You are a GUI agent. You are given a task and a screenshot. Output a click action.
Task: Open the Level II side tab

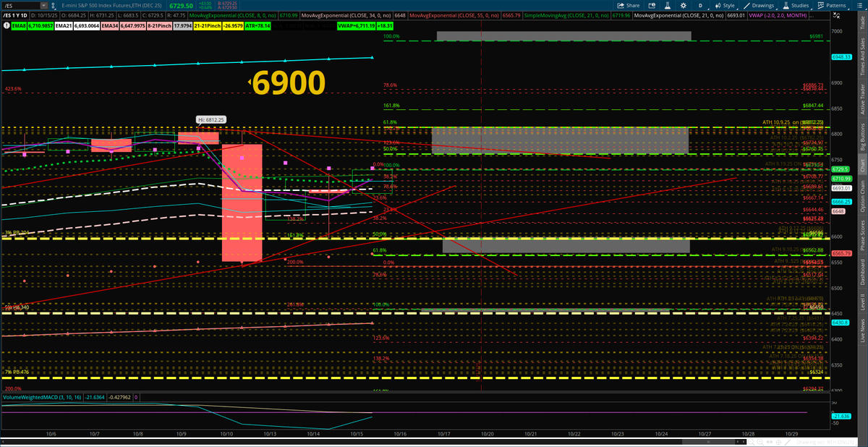(x=862, y=301)
